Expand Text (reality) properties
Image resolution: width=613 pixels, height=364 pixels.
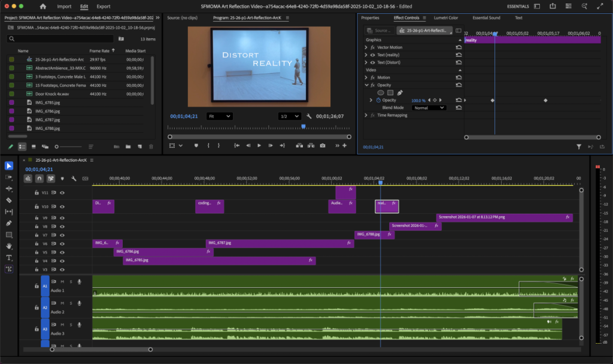click(366, 55)
